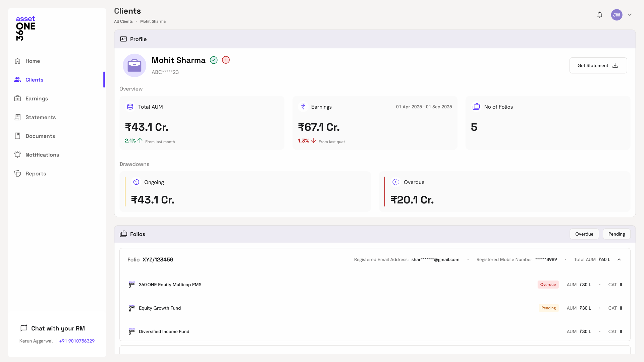The width and height of the screenshot is (644, 362).
Task: Click the Folios section header icon
Action: pyautogui.click(x=123, y=234)
